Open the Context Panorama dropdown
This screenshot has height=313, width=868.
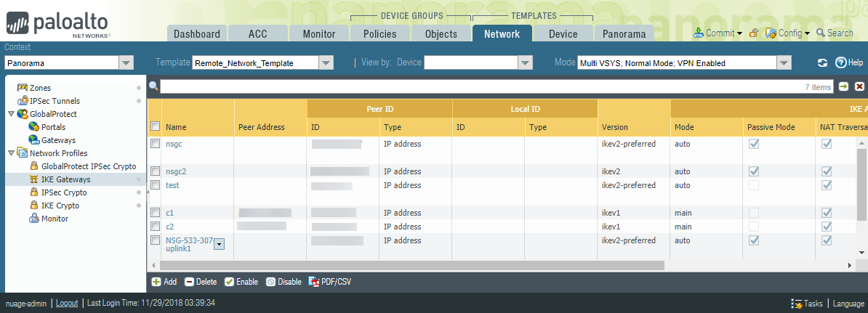tap(126, 63)
